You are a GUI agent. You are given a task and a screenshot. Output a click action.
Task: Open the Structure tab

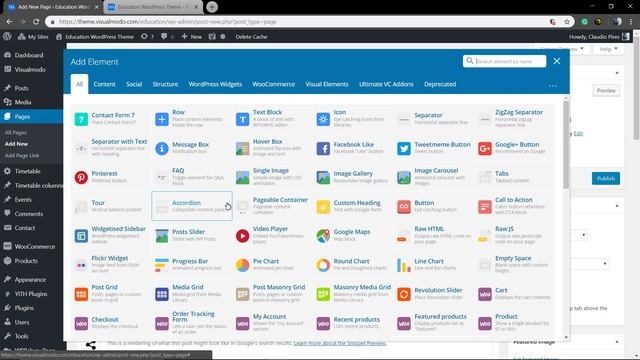(x=165, y=84)
